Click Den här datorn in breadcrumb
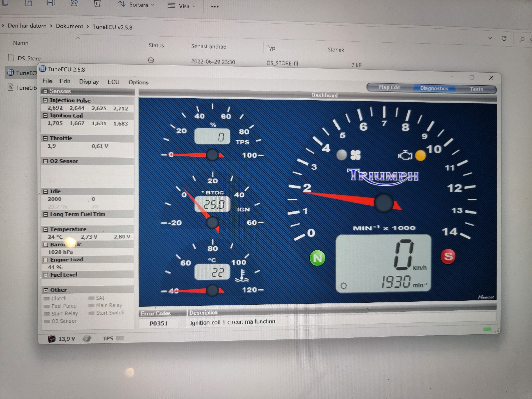Screen dimensions: 532x399 point(27,26)
